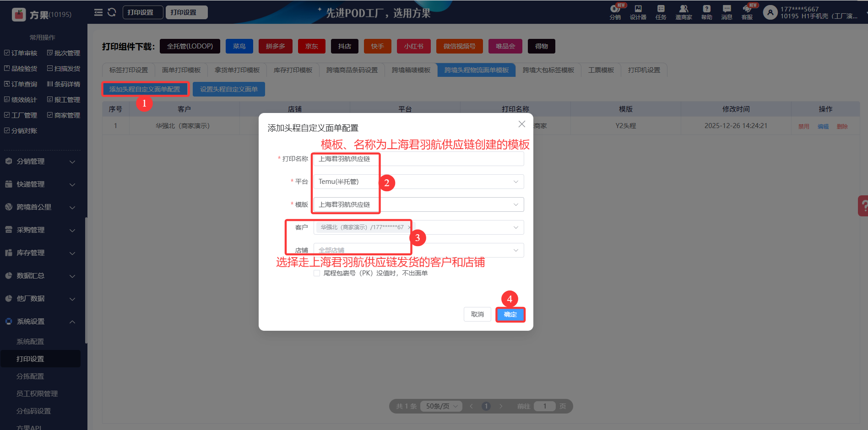The width and height of the screenshot is (868, 430).
Task: Close the 添加头程自定义面单配置 dialog
Action: [521, 124]
